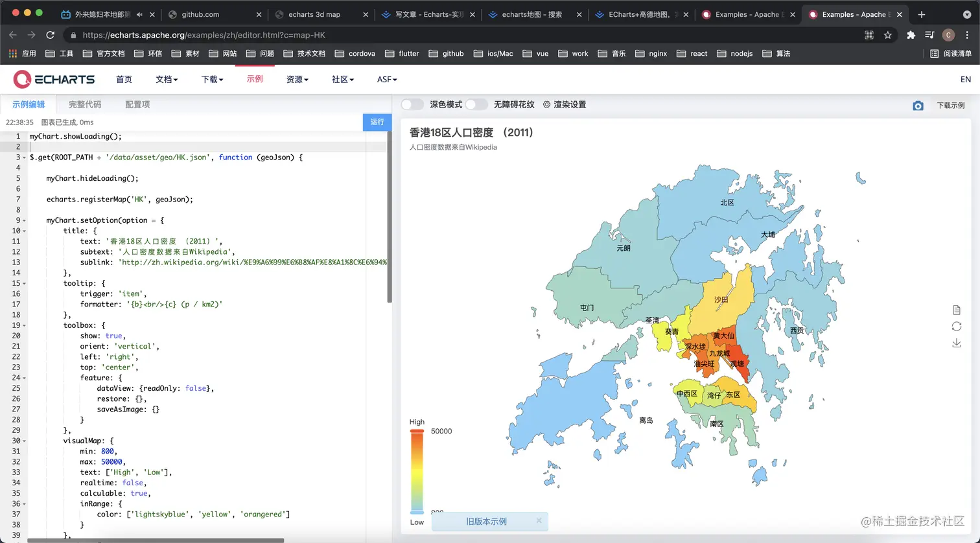Viewport: 980px width, 543px height.
Task: Go to 首页 in ECharts nav
Action: click(124, 79)
